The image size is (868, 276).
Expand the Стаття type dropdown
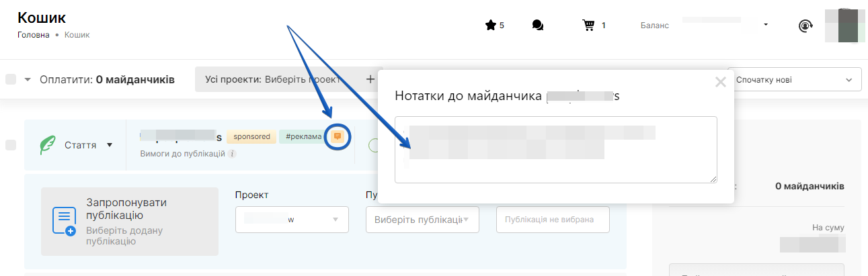coord(109,145)
